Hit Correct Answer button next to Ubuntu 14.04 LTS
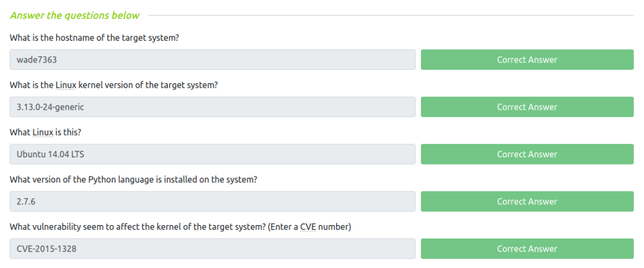Viewport: 644px width, 268px height. (527, 155)
